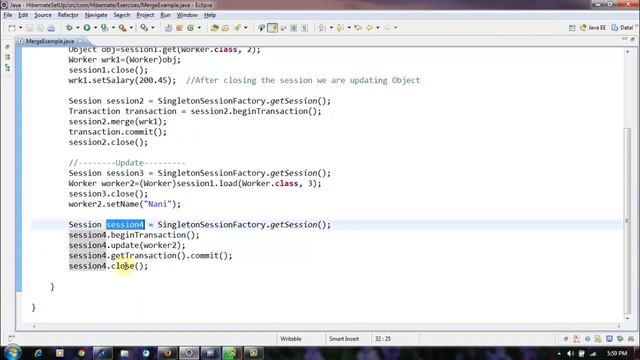Image resolution: width=640 pixels, height=360 pixels.
Task: Click the Save All toolbar icon
Action: click(40, 28)
